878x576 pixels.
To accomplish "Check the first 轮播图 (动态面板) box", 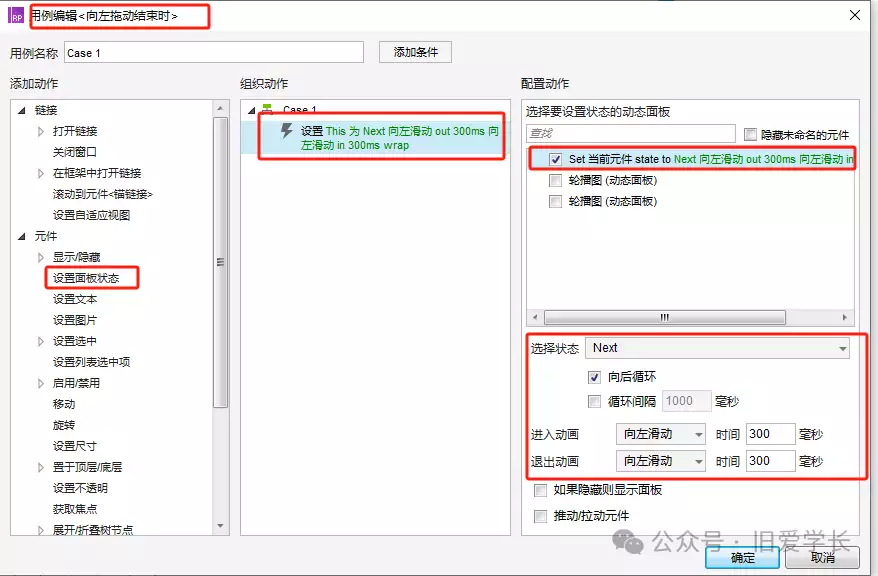I will coord(555,180).
